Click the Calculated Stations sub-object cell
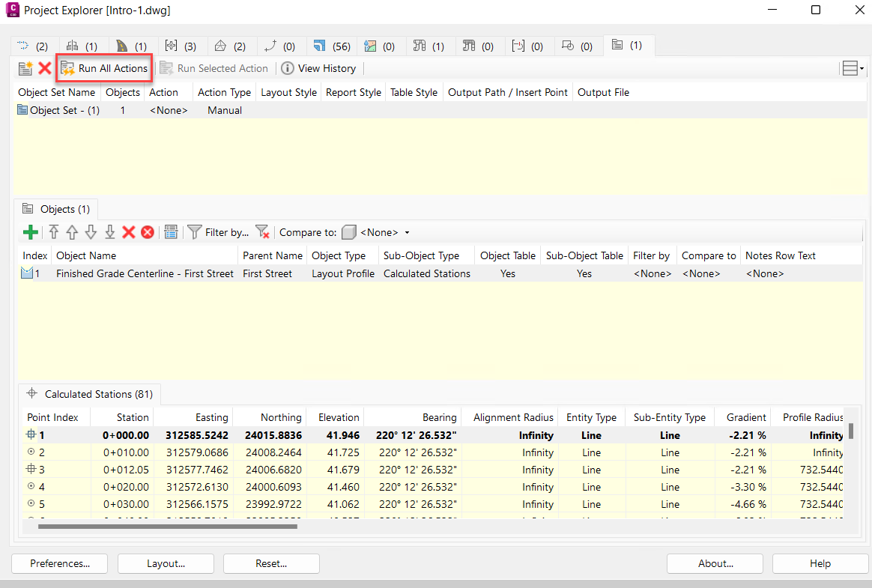Image resolution: width=872 pixels, height=588 pixels. point(426,273)
